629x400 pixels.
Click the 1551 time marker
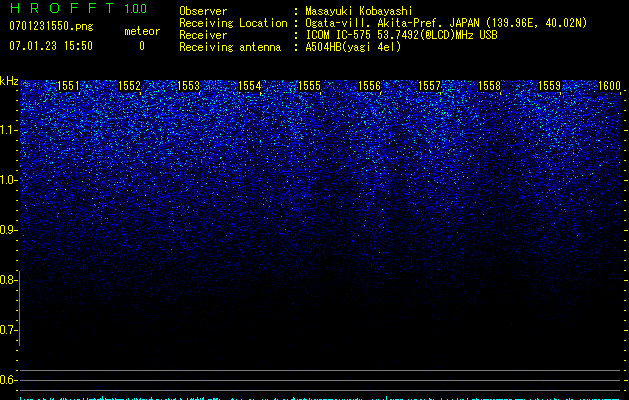69,86
